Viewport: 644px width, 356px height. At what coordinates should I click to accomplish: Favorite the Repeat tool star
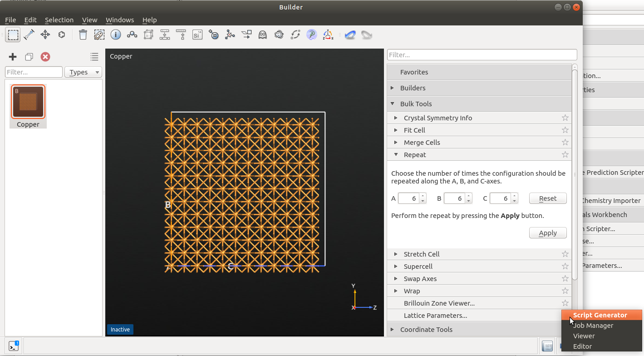[565, 155]
